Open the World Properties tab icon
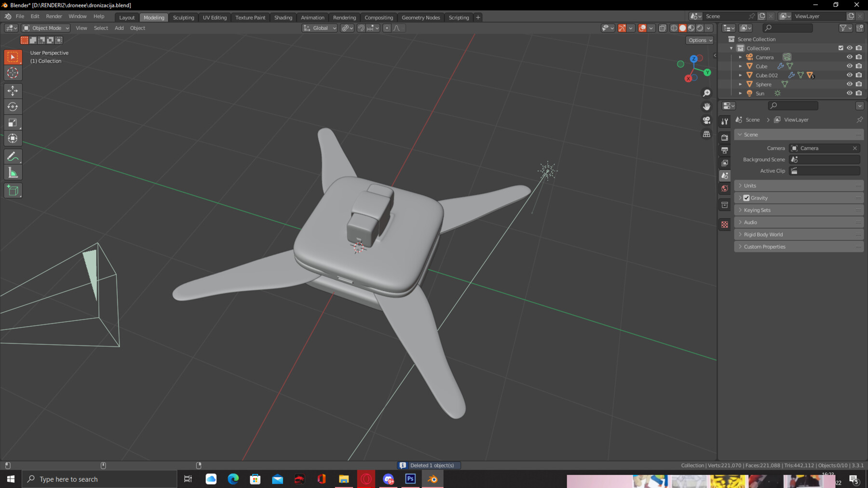The height and width of the screenshot is (488, 868). coord(725,188)
